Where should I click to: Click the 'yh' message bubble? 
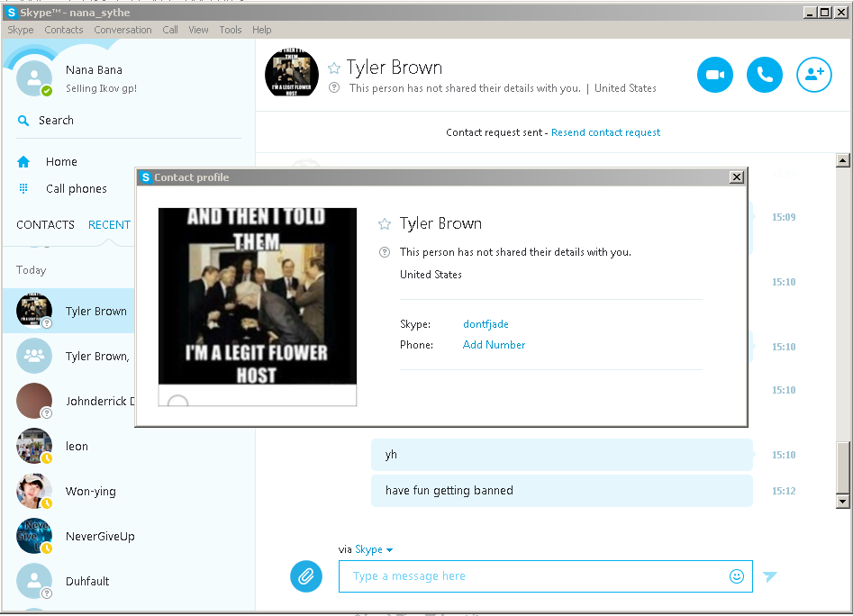coord(562,455)
